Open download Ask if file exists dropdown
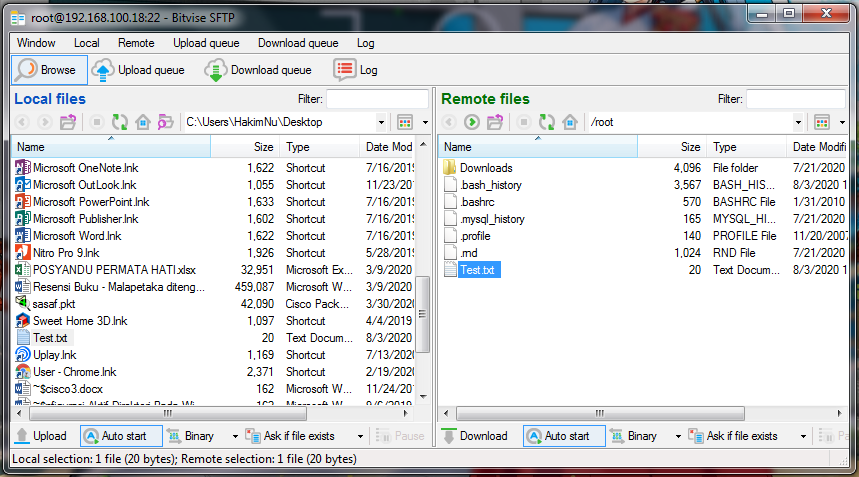859x477 pixels. pos(804,436)
